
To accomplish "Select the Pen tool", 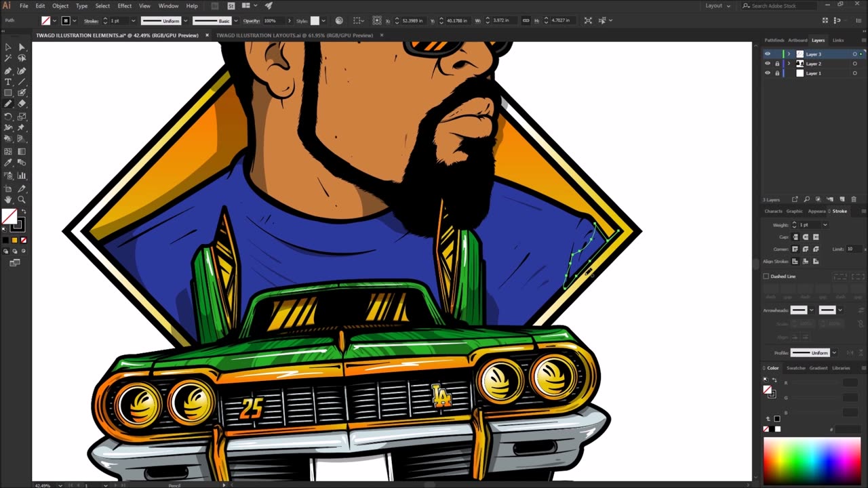I will pyautogui.click(x=8, y=70).
